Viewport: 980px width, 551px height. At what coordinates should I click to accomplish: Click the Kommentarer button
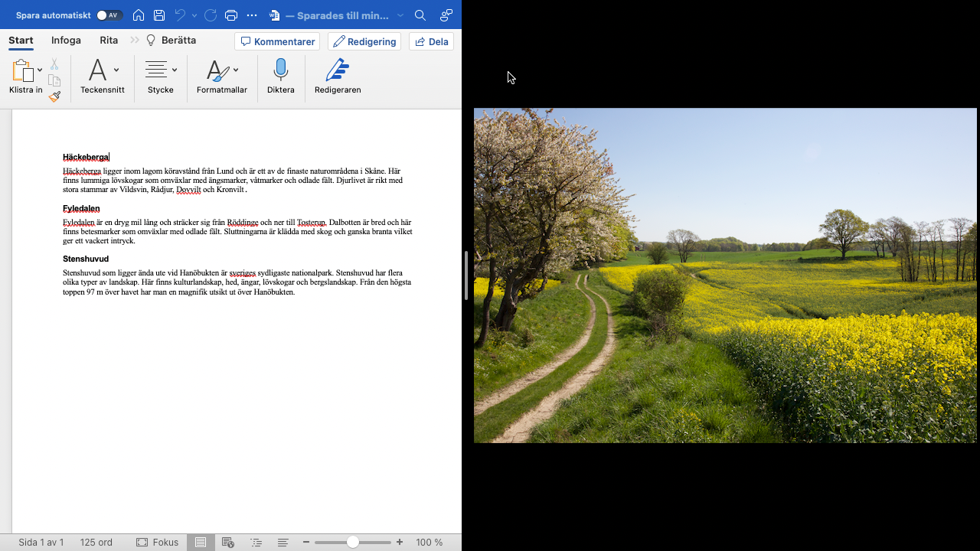point(277,41)
